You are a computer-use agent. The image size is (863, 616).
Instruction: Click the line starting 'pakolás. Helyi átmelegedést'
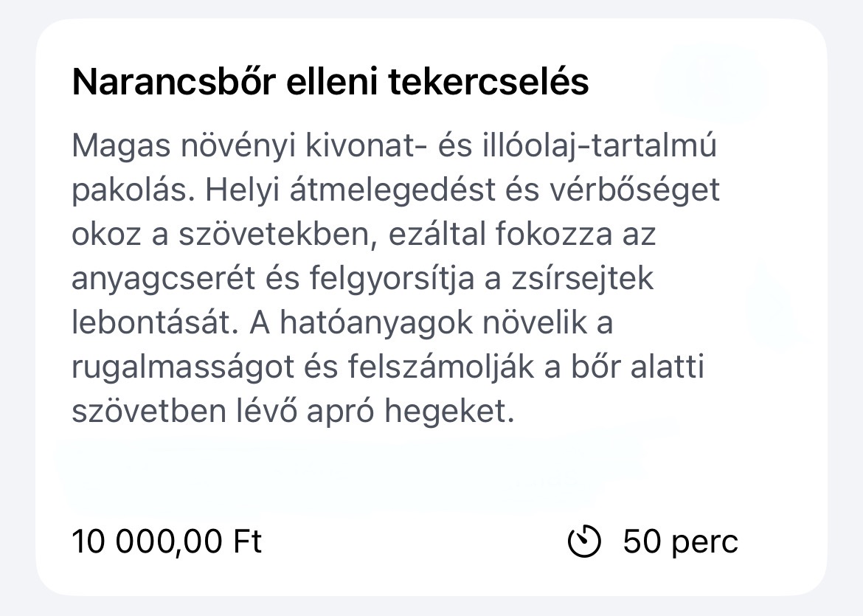(x=395, y=190)
